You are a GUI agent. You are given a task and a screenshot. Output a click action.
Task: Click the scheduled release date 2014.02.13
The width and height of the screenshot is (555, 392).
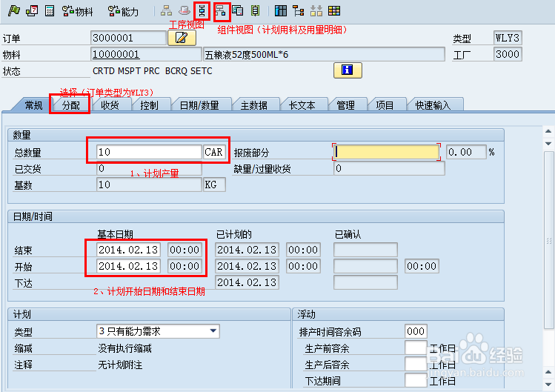click(247, 282)
